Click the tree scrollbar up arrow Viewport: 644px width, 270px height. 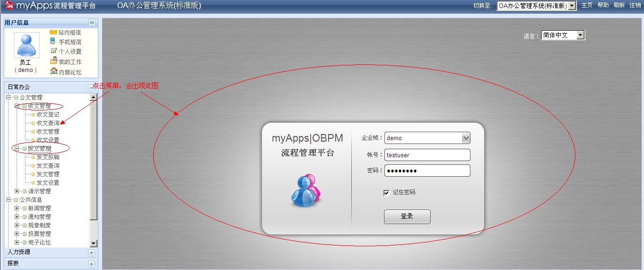click(x=93, y=97)
